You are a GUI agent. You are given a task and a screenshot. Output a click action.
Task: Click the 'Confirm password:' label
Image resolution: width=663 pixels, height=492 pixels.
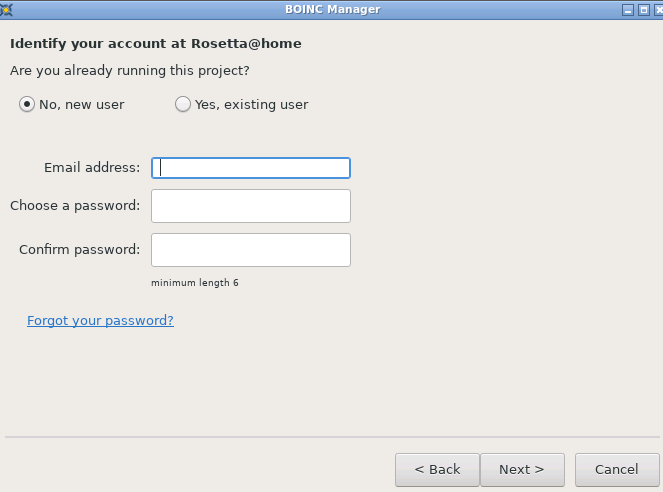(x=79, y=249)
